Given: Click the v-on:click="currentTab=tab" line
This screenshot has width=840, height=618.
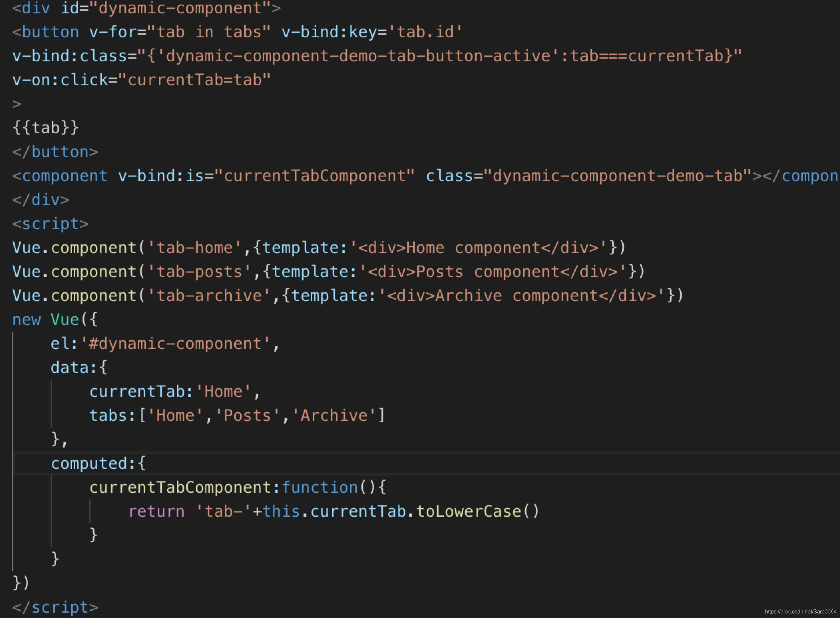Looking at the screenshot, I should (141, 80).
